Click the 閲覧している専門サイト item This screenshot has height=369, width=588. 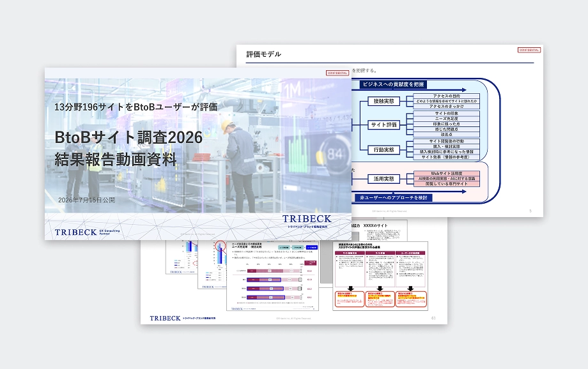point(446,184)
